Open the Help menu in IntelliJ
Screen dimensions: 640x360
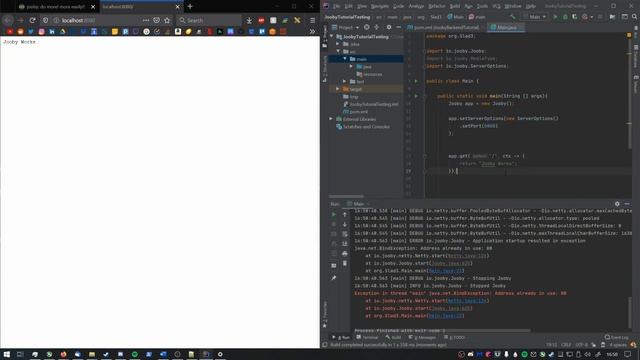coord(531,6)
